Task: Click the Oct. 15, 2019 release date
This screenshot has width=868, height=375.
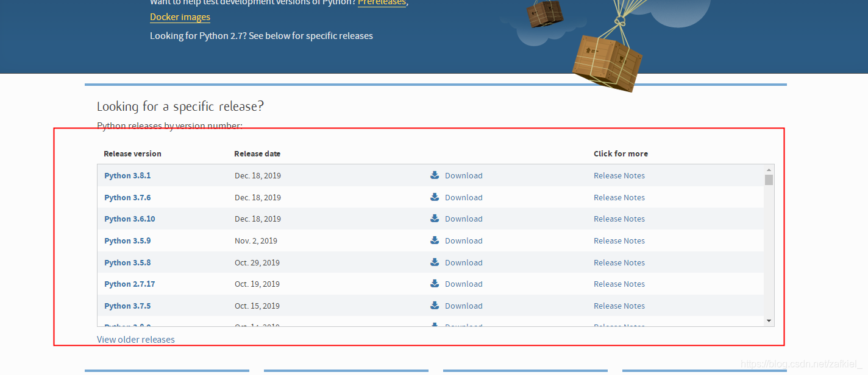Action: coord(257,306)
